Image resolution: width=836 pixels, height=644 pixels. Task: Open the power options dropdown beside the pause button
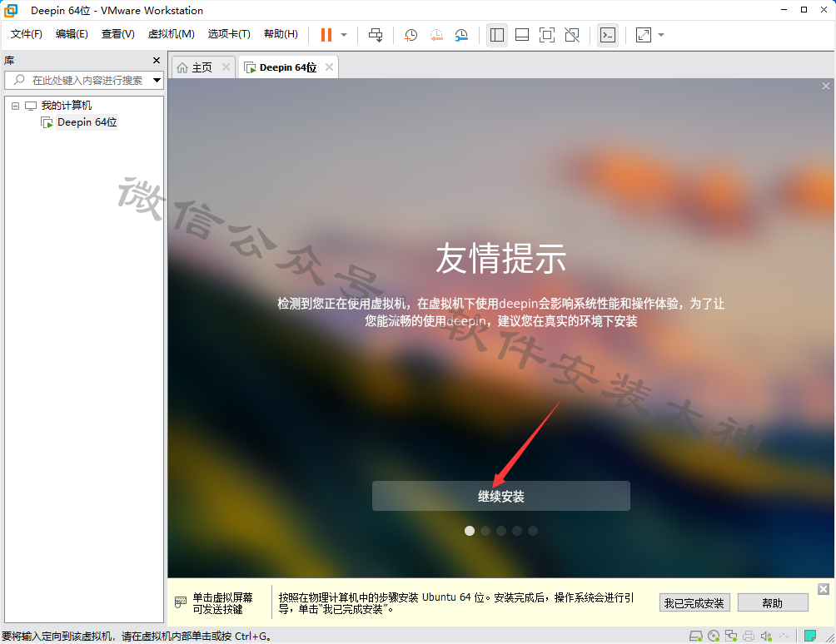pos(344,35)
